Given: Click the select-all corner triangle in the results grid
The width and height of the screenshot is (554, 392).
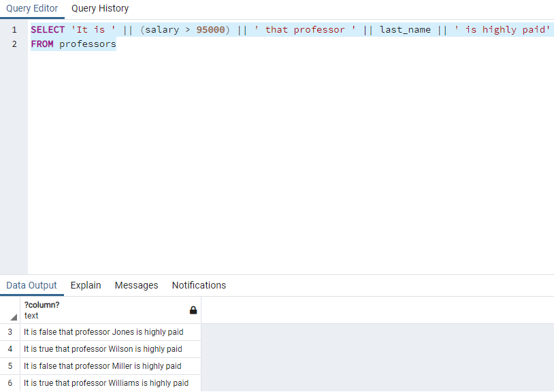Looking at the screenshot, I should [x=14, y=317].
